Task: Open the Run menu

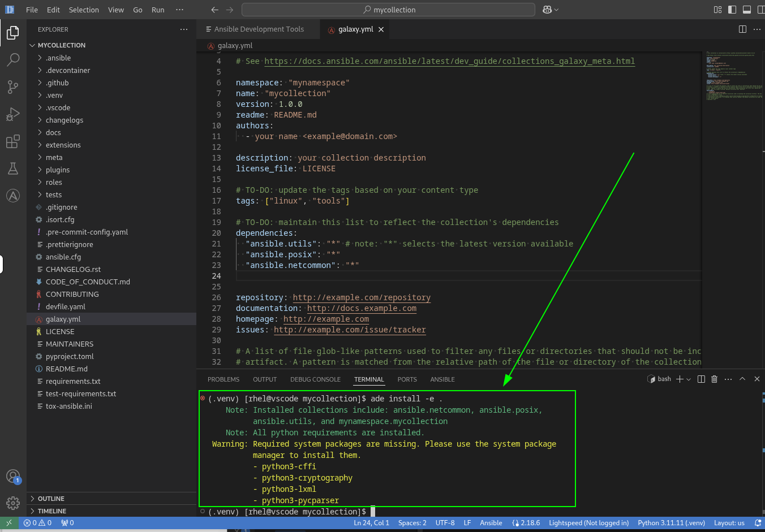Action: (158, 10)
